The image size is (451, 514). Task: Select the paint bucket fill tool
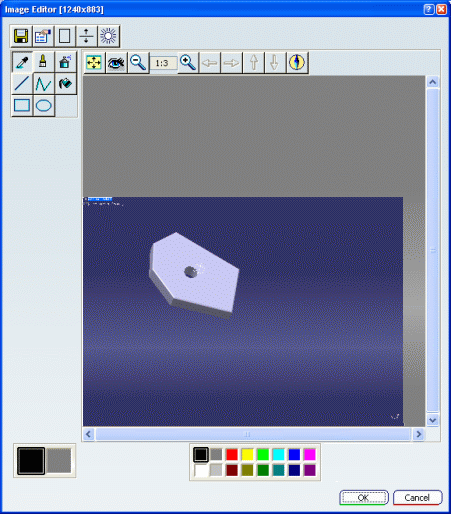(66, 84)
